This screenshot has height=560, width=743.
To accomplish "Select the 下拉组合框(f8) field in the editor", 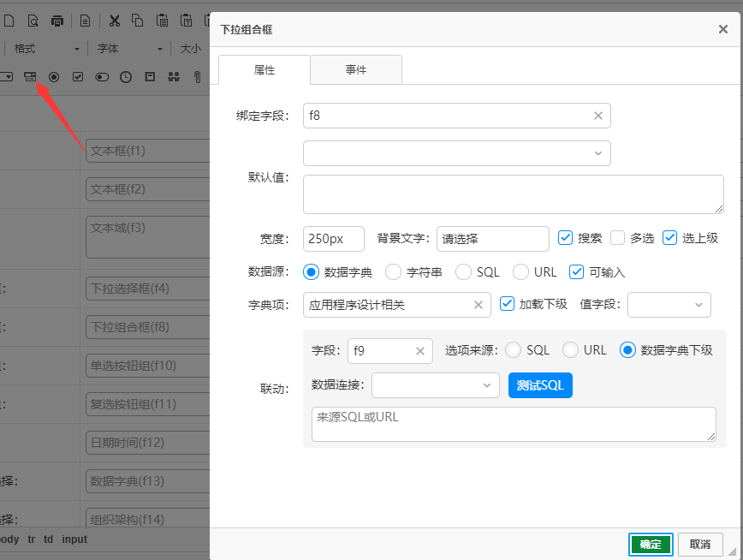I will click(x=147, y=327).
